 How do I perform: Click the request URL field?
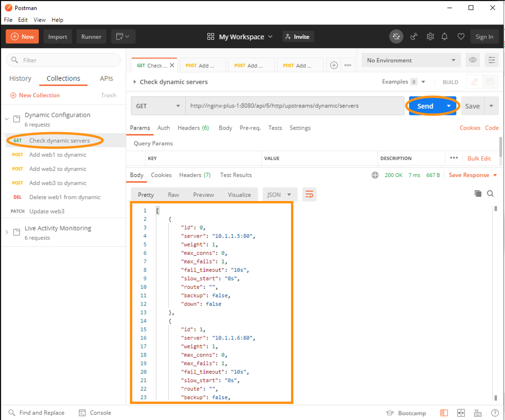[295, 106]
